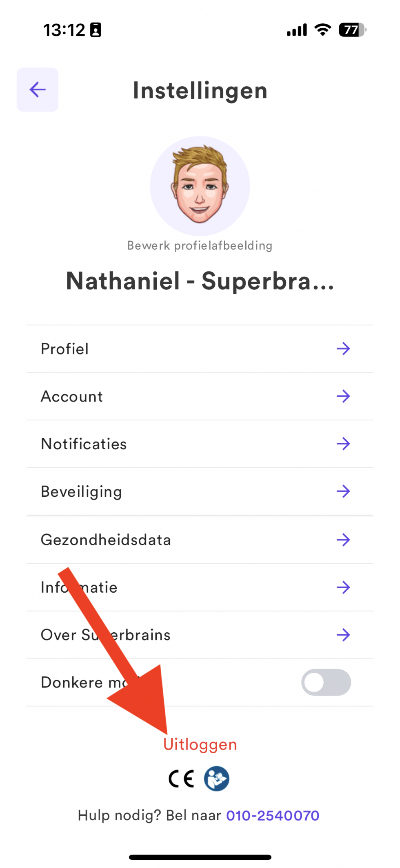The width and height of the screenshot is (400, 868).
Task: Tap the CE marking icon
Action: point(181,779)
